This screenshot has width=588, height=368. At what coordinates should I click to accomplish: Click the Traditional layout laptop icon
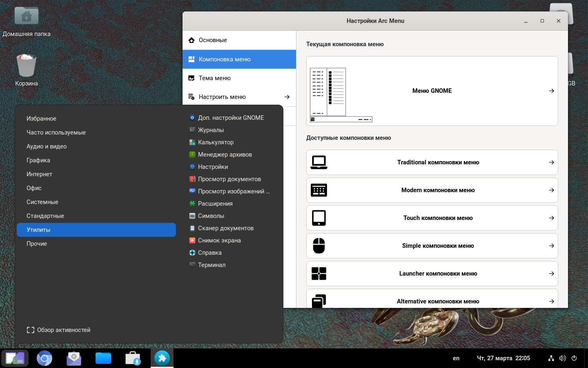tap(319, 162)
